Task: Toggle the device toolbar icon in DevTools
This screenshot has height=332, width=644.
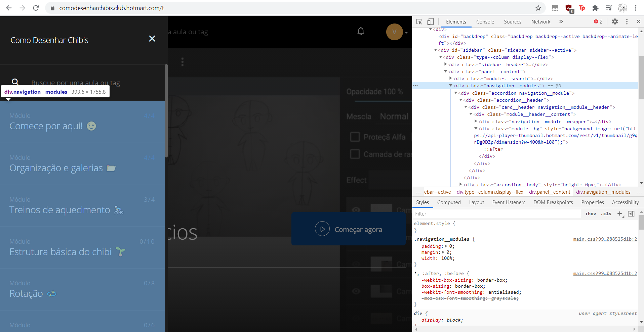Action: tap(430, 21)
